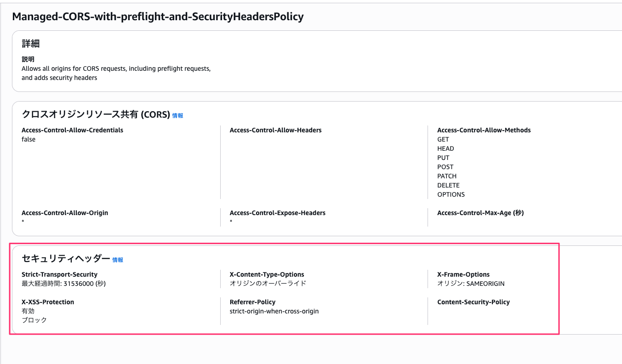
Task: Click the Access-Control-Allow-Methods label
Action: (x=484, y=130)
